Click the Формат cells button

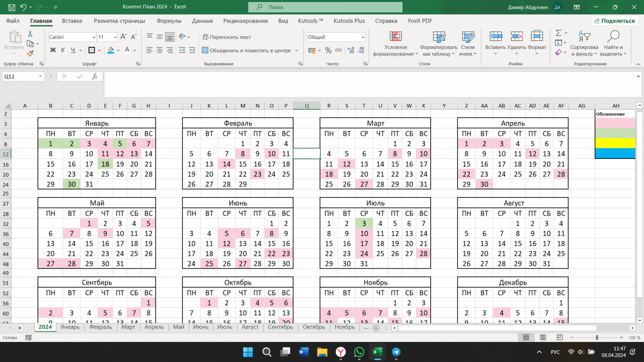pyautogui.click(x=537, y=43)
